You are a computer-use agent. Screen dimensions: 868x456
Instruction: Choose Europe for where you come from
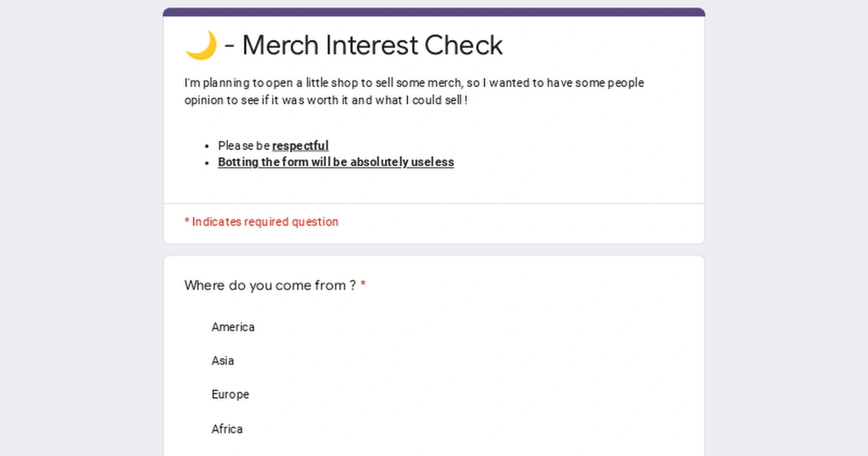point(230,394)
